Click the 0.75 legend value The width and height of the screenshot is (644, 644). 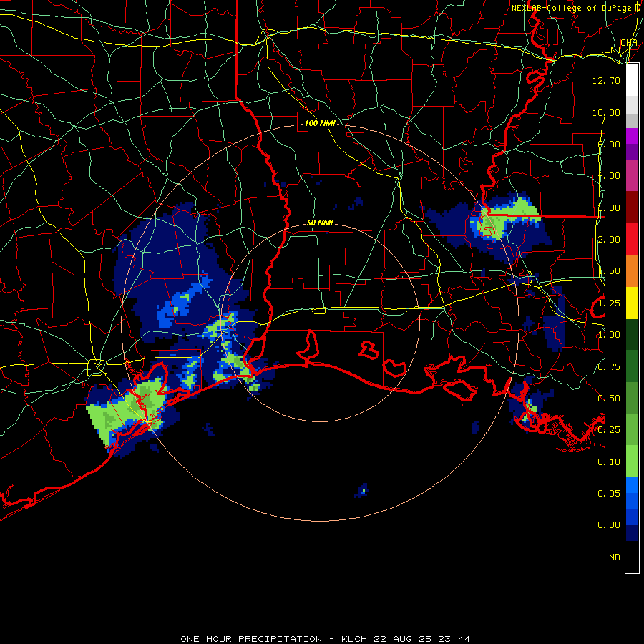tap(609, 367)
